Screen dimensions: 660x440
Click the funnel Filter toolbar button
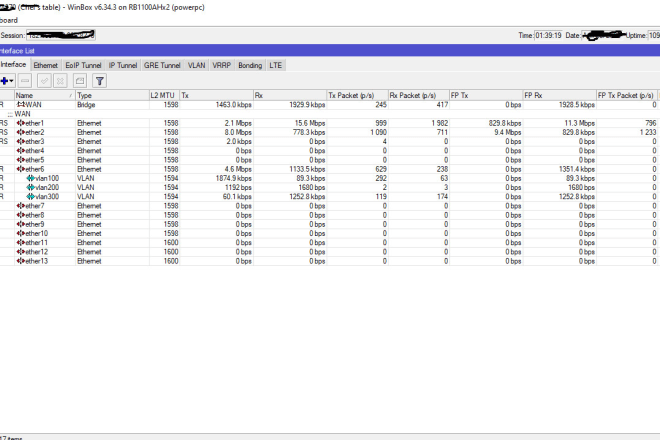point(100,81)
